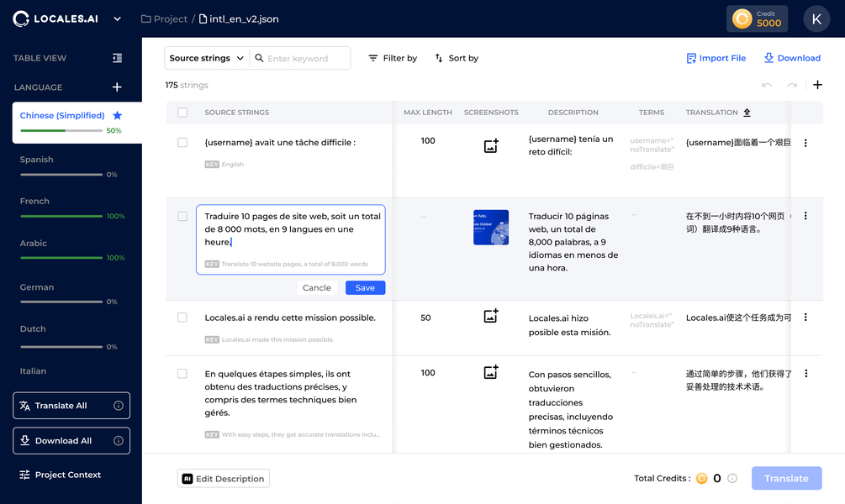Open the Source strings dropdown
The image size is (845, 504).
click(206, 58)
